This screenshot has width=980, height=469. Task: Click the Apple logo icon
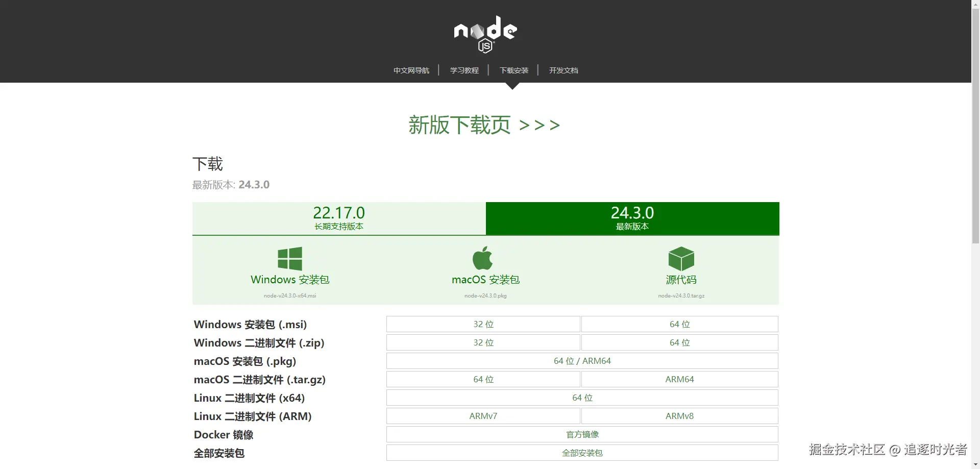(x=483, y=258)
